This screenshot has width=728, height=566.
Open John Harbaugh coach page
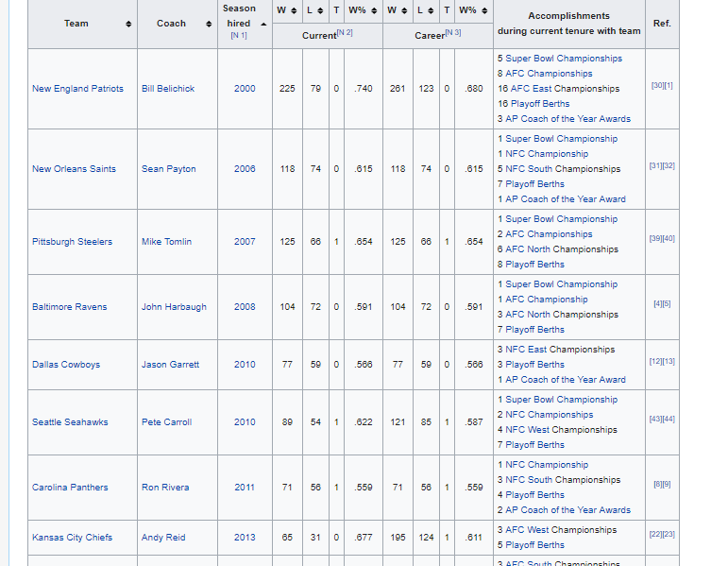click(x=174, y=307)
